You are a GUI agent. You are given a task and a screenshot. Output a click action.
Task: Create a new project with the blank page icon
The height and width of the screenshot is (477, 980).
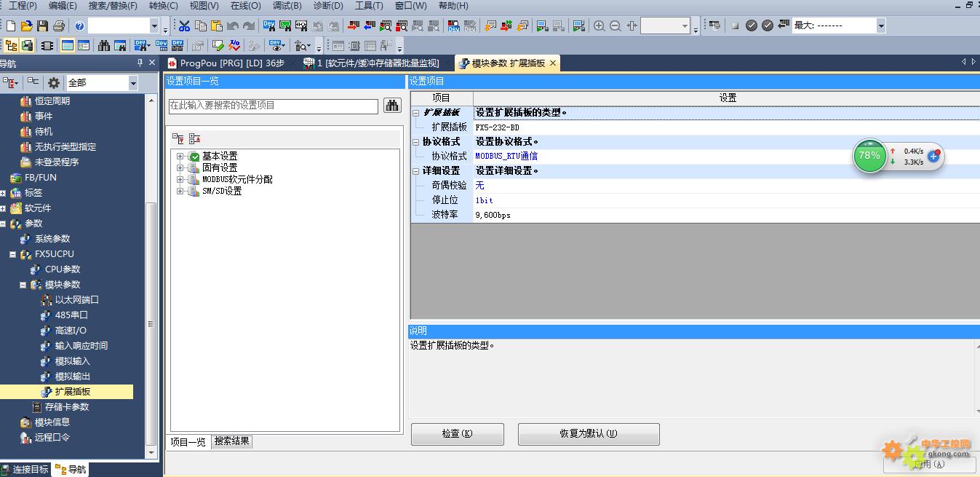point(10,26)
